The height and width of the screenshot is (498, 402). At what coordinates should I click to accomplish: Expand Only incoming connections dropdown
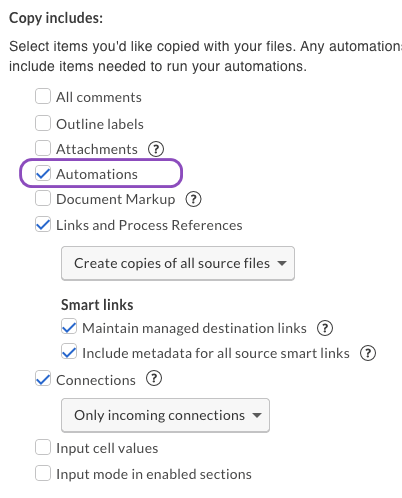click(x=165, y=415)
